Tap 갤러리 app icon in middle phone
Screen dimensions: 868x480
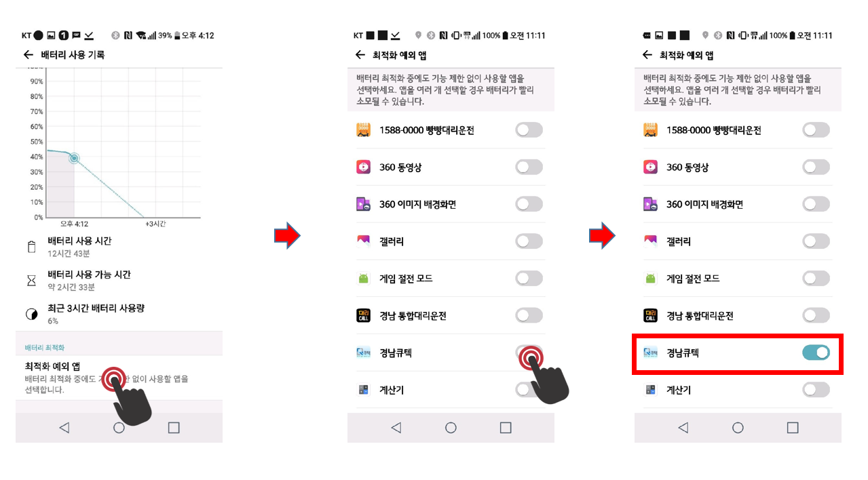click(363, 241)
